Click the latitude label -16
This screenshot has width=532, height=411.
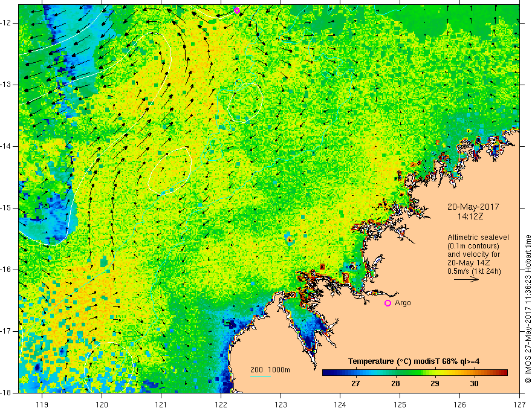point(7,270)
